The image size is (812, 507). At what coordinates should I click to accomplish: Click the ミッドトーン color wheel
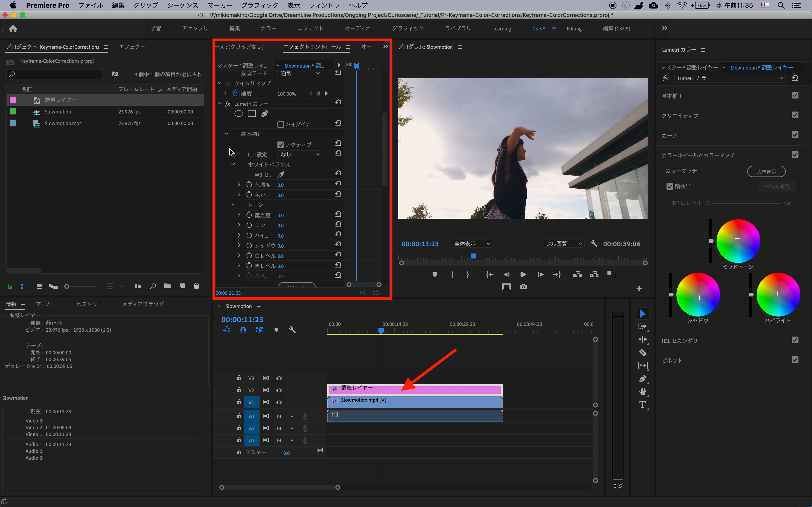point(738,241)
